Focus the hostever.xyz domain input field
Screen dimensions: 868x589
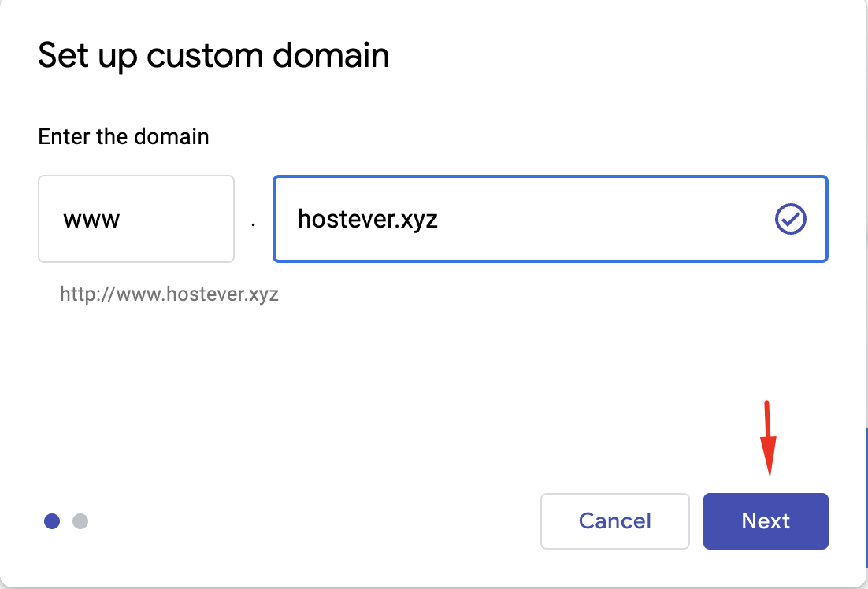(551, 219)
